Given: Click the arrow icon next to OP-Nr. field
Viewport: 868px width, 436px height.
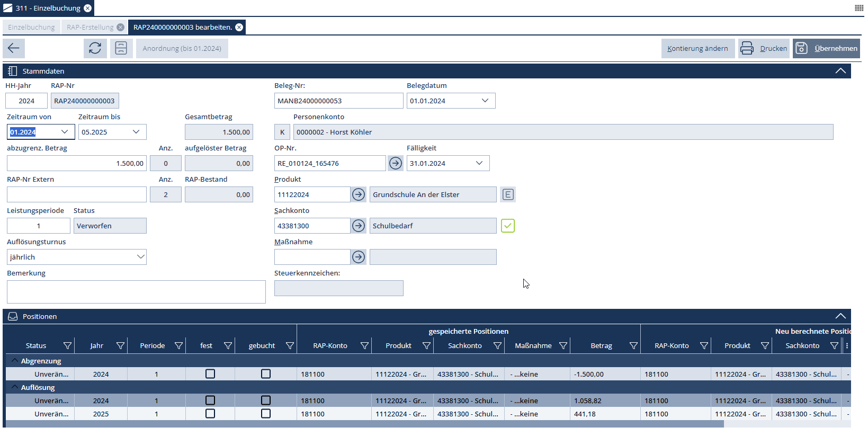Looking at the screenshot, I should 395,163.
